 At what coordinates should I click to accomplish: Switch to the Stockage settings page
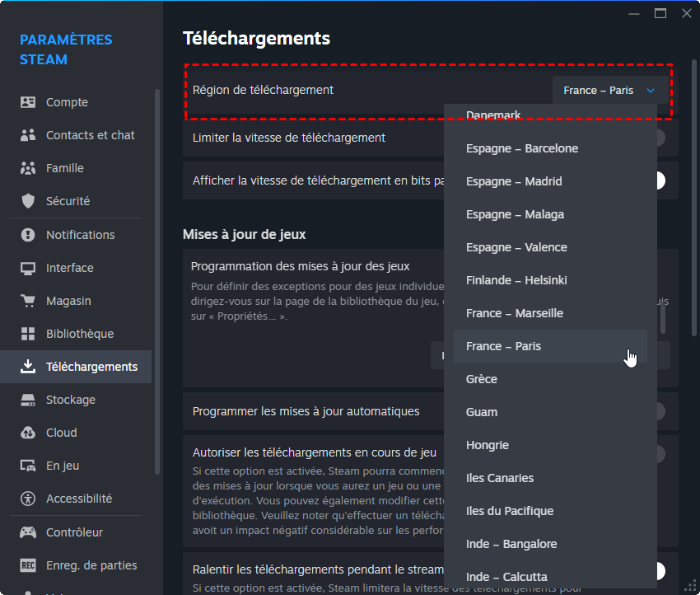pyautogui.click(x=76, y=400)
